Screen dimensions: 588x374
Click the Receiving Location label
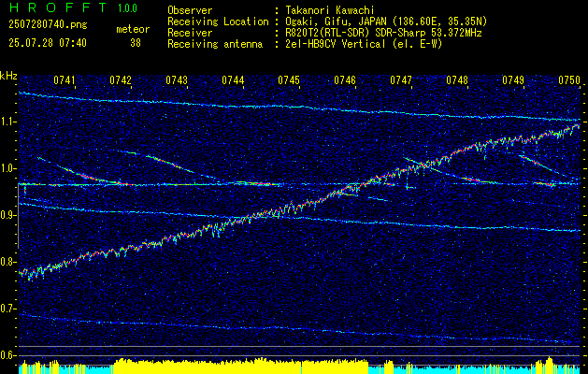click(218, 22)
